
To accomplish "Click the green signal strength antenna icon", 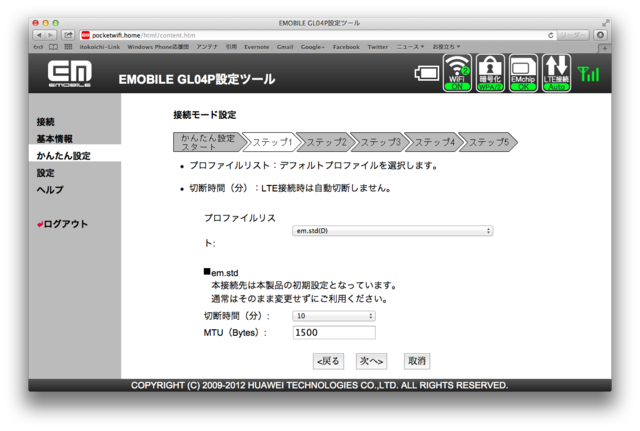I will coord(589,74).
